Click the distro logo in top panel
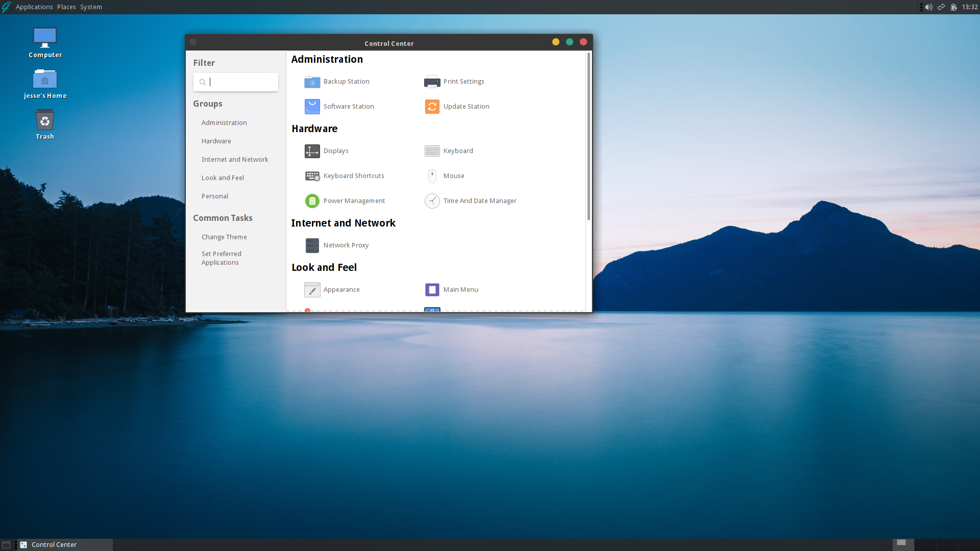The width and height of the screenshot is (980, 551). [x=6, y=7]
